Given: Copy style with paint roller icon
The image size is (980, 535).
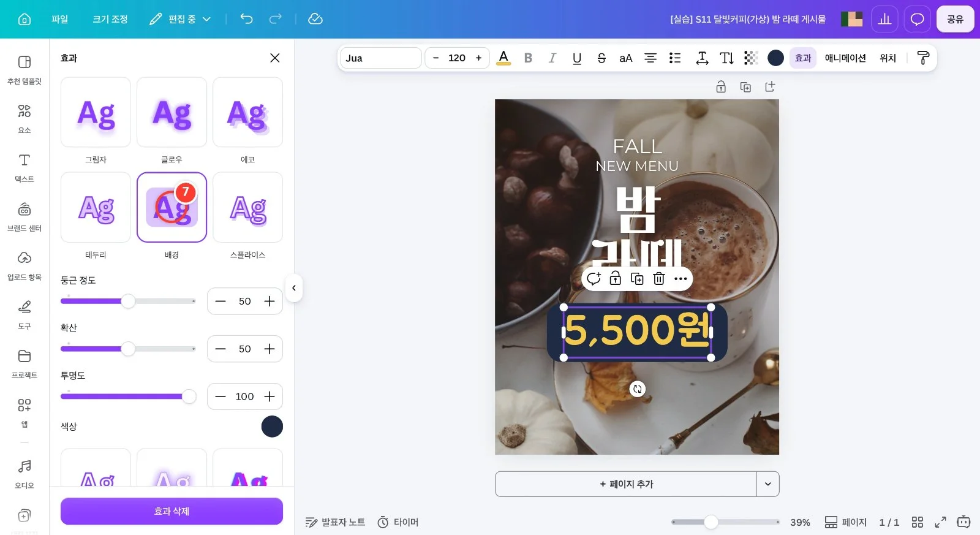Looking at the screenshot, I should (923, 58).
